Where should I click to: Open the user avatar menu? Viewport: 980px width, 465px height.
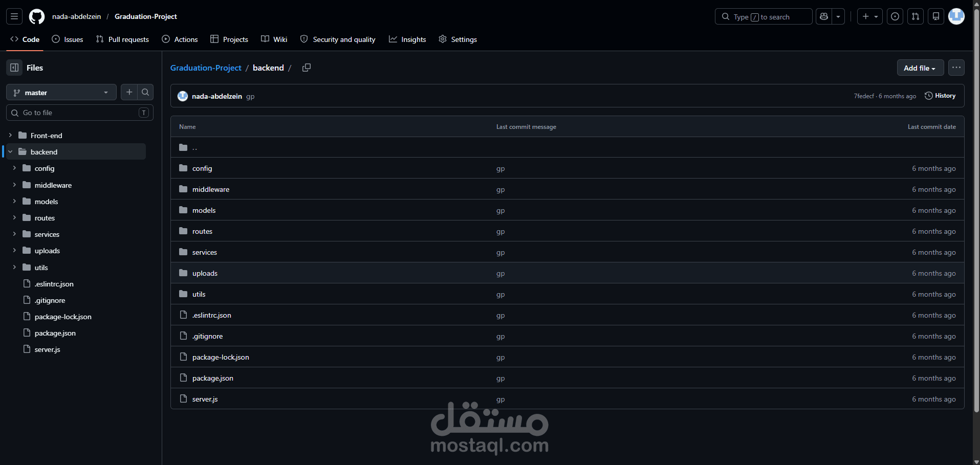click(x=956, y=16)
